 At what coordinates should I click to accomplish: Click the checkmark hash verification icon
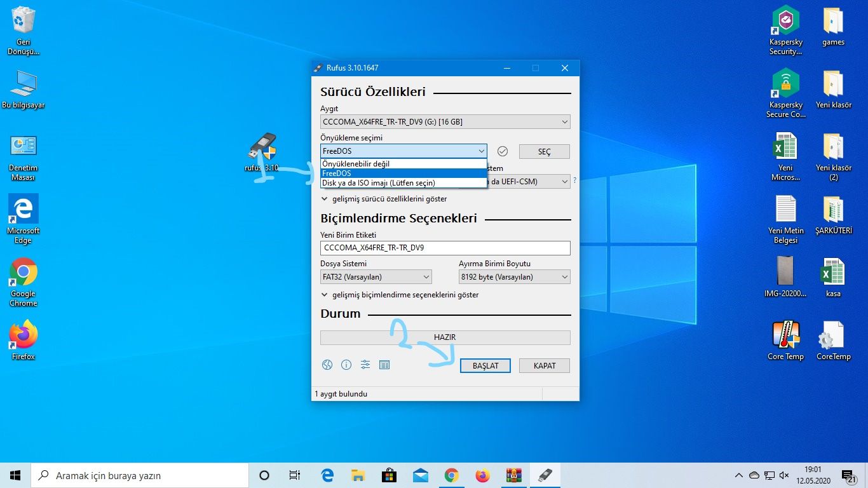pos(503,151)
